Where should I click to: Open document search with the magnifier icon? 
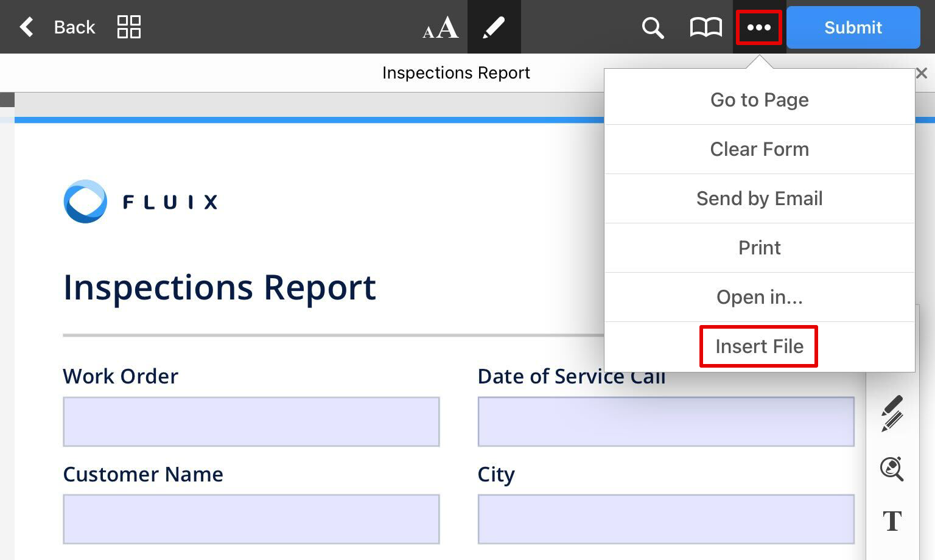[652, 27]
